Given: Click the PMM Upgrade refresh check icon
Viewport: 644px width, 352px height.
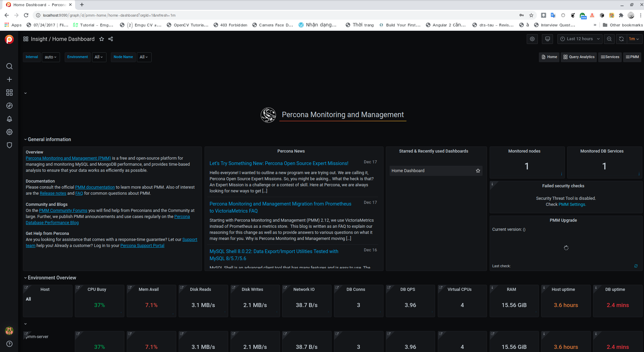Looking at the screenshot, I should pyautogui.click(x=636, y=266).
